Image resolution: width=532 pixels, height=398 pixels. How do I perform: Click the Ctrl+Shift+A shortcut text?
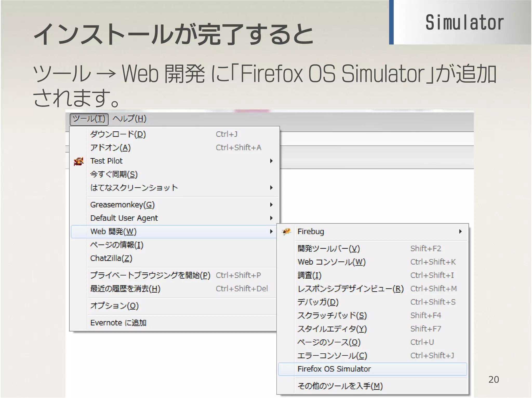[238, 147]
